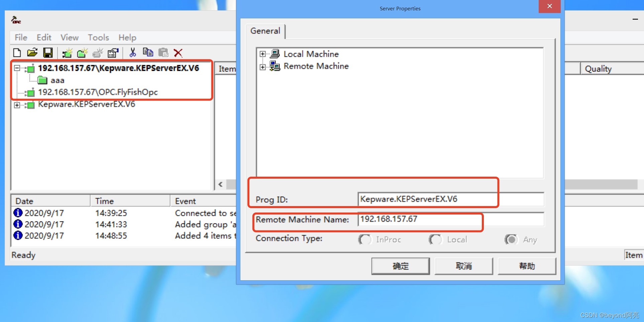Click the greyed Paste toolbar icon

[163, 52]
